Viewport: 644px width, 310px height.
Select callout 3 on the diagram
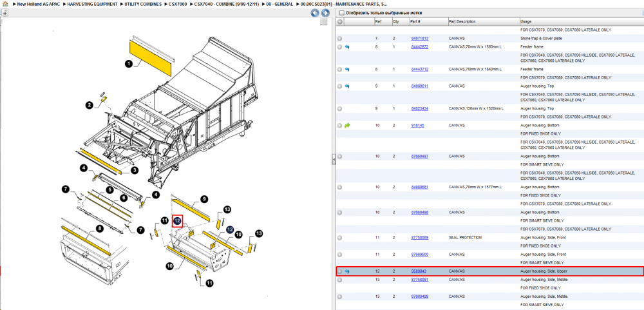click(x=135, y=170)
